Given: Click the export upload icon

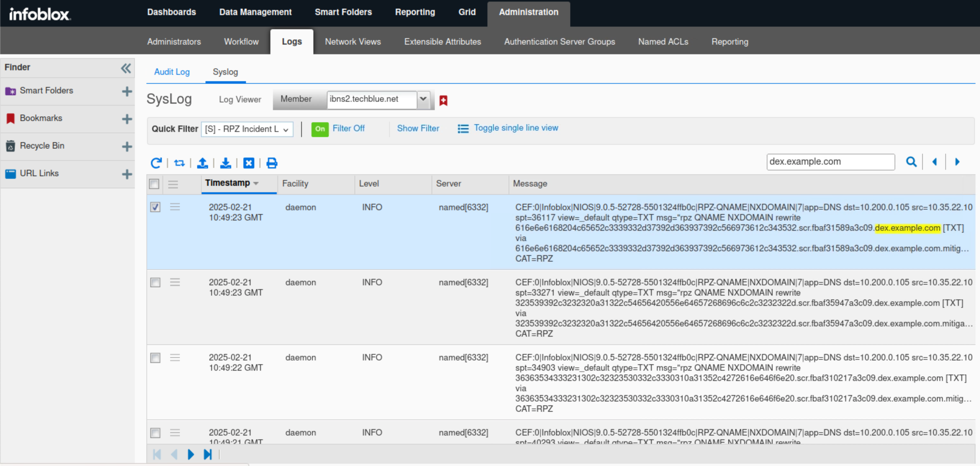Looking at the screenshot, I should [x=202, y=163].
